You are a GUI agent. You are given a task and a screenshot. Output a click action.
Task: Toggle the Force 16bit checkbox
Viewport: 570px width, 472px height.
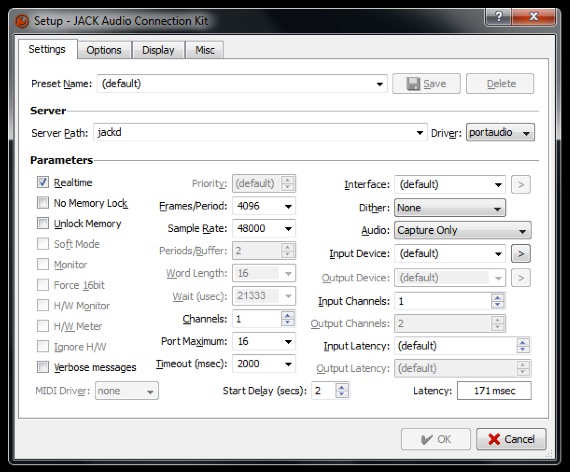tap(43, 285)
